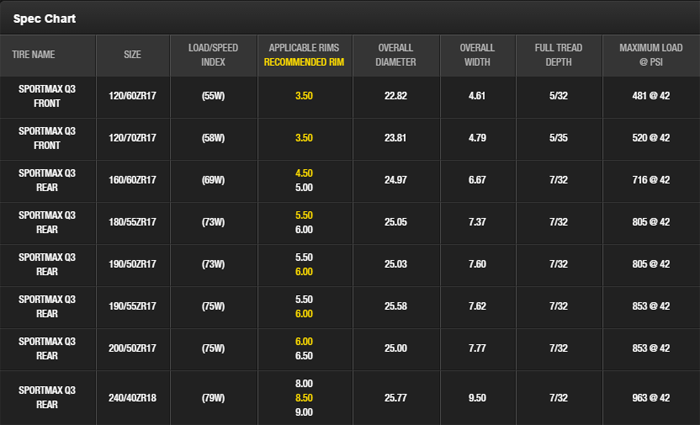Select the TIRE NAME column header

pyautogui.click(x=33, y=54)
